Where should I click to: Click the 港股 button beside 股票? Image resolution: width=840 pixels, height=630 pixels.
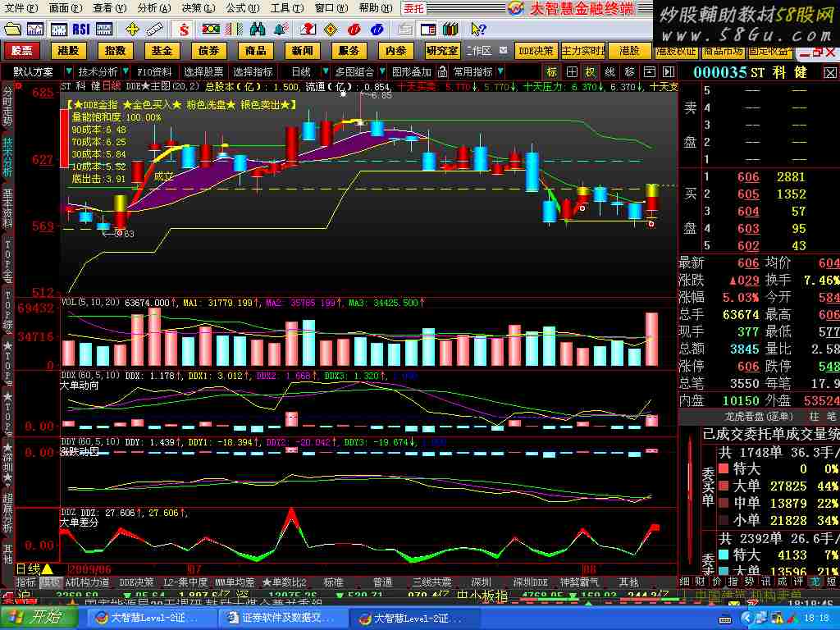tap(69, 50)
